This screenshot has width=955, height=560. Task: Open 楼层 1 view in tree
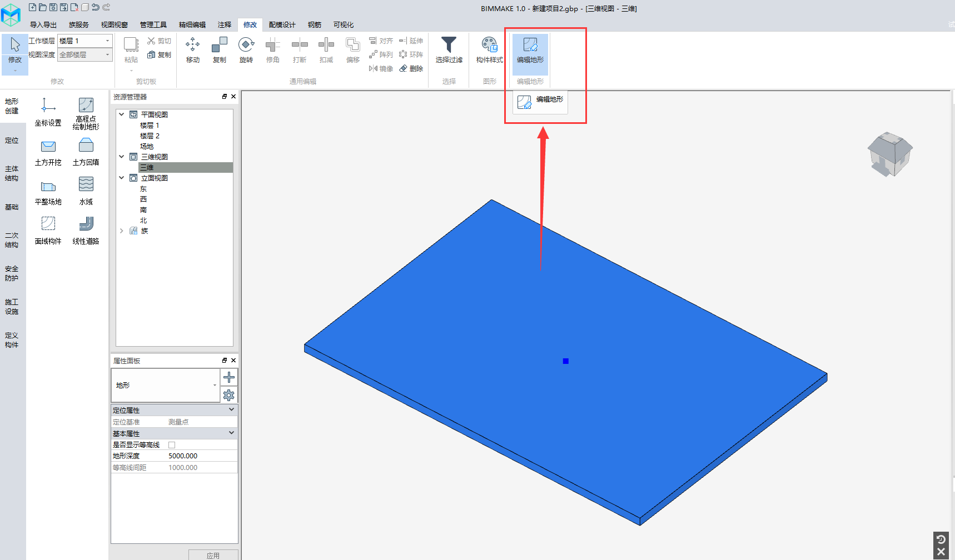click(x=150, y=126)
